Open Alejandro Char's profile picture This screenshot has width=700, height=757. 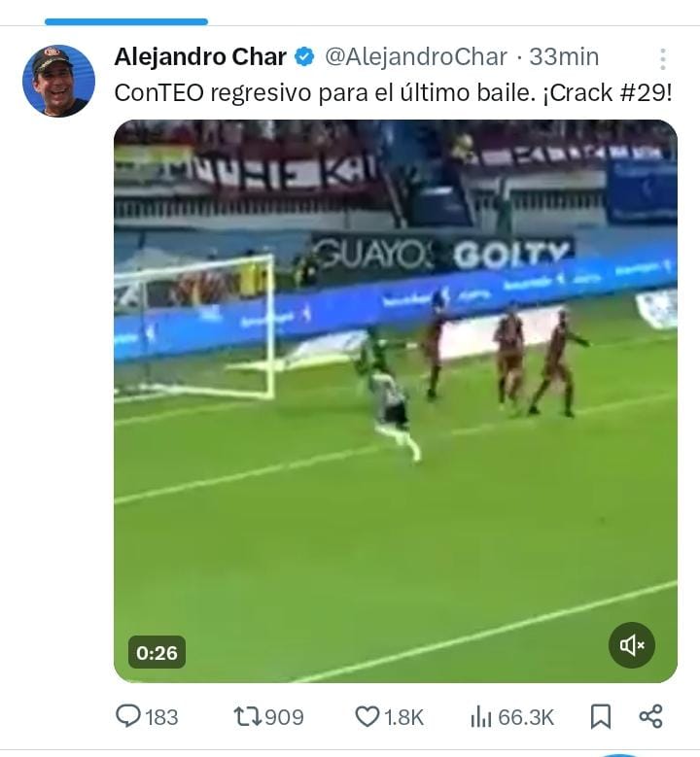pos(58,81)
